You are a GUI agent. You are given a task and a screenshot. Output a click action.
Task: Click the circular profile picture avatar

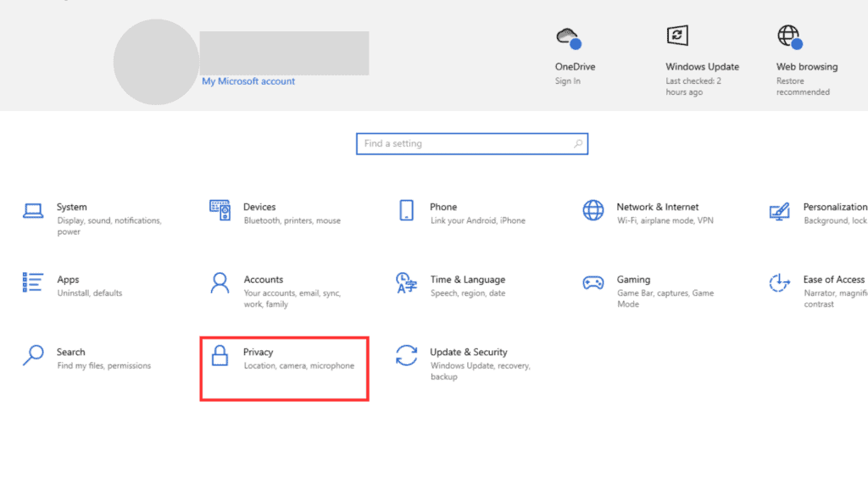tap(156, 62)
